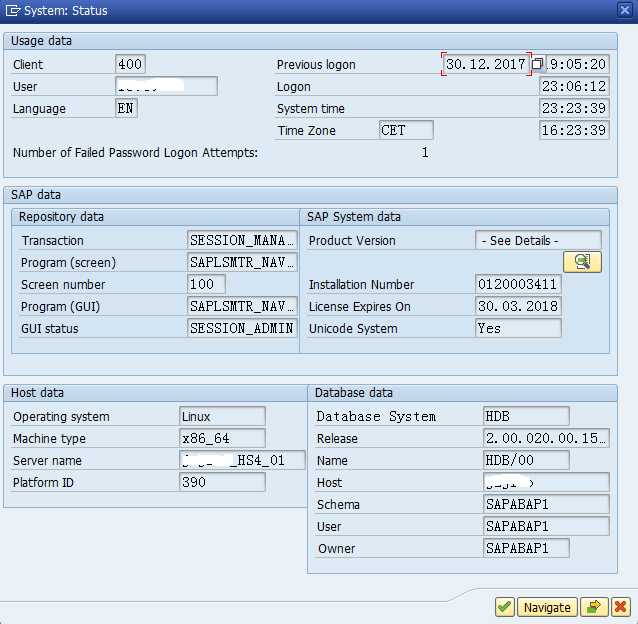Click the database Host field

546,482
